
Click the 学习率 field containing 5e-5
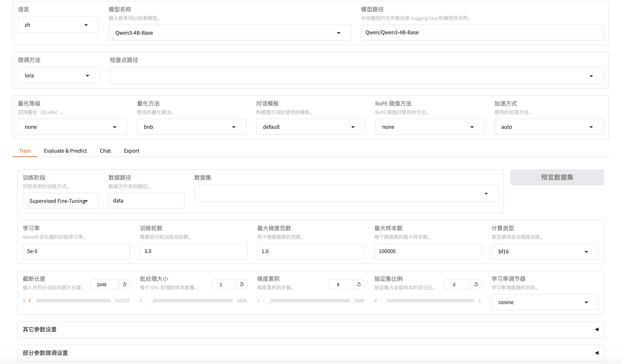[x=76, y=251]
